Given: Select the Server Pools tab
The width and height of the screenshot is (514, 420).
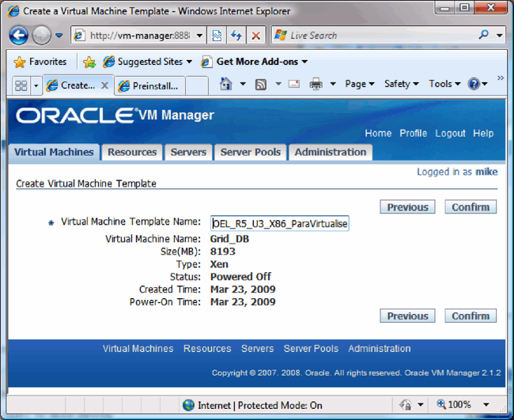Looking at the screenshot, I should pyautogui.click(x=251, y=152).
